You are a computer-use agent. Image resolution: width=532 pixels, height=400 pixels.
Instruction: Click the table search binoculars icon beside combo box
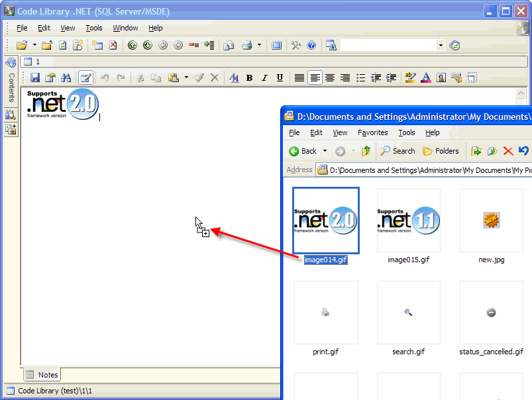point(331,45)
